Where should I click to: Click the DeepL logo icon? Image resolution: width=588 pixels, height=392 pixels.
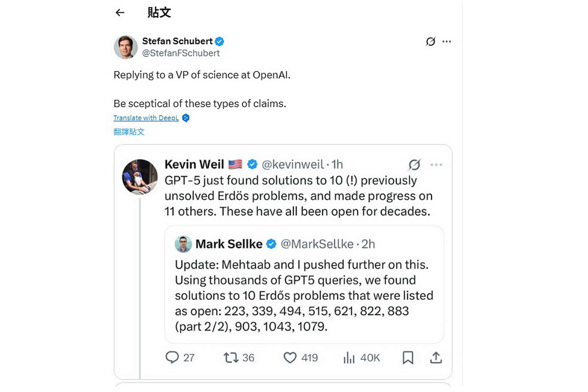186,118
